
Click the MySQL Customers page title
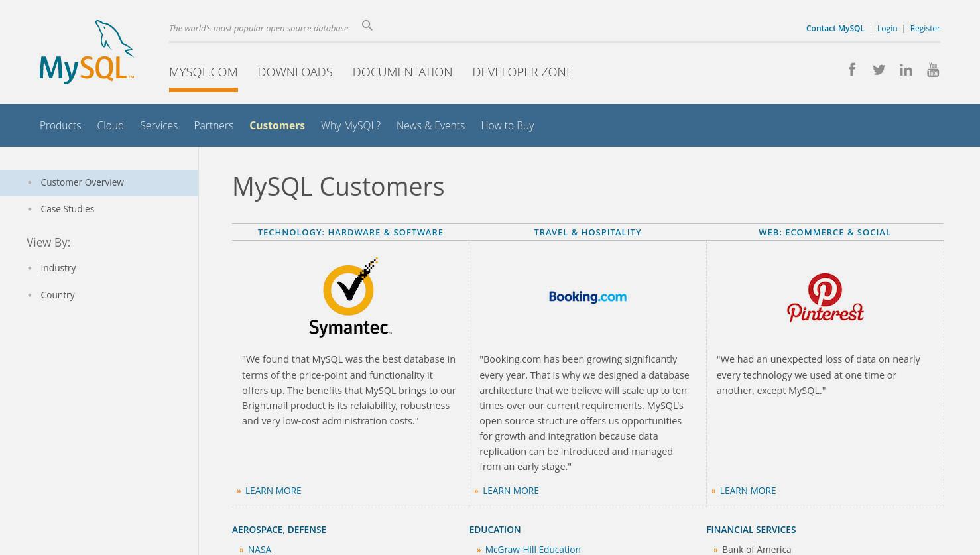point(338,186)
